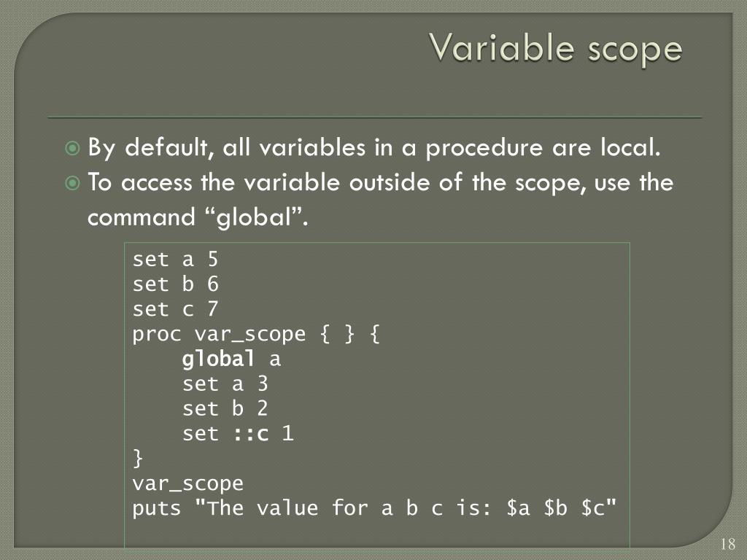747x560 pixels.
Task: Click the indented 'set a 3' line
Action: coord(225,384)
